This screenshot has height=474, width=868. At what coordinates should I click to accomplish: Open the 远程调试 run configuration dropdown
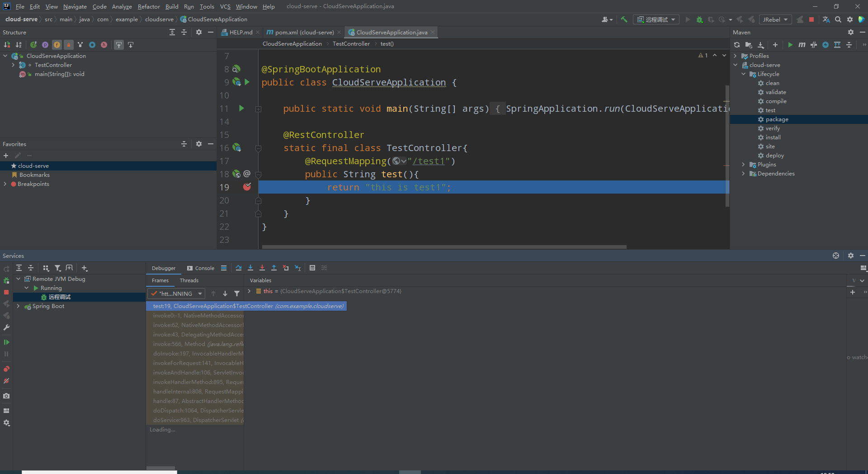tap(656, 19)
